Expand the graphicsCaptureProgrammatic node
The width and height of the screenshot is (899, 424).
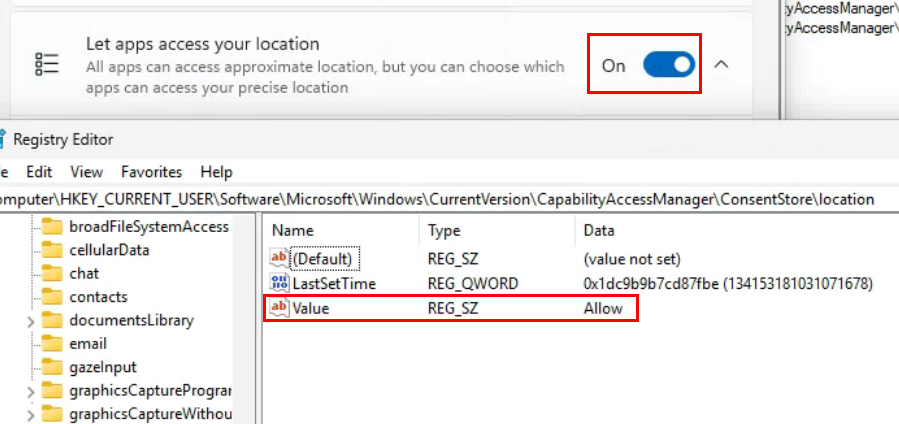[31, 391]
